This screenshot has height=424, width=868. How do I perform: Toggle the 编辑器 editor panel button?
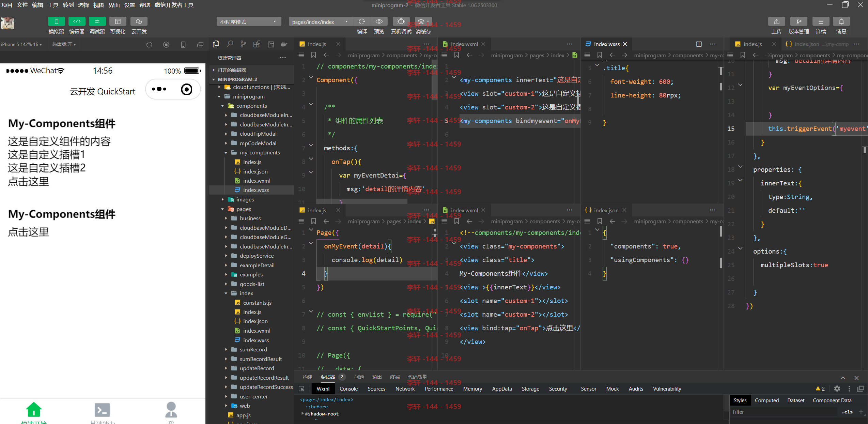(77, 21)
